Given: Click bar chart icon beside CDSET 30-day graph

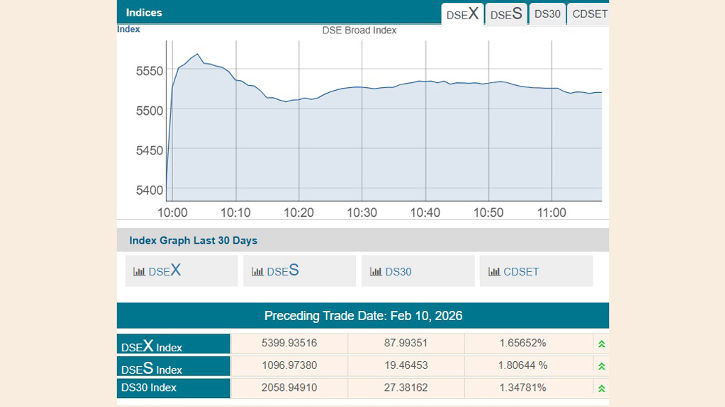Looking at the screenshot, I should (494, 271).
